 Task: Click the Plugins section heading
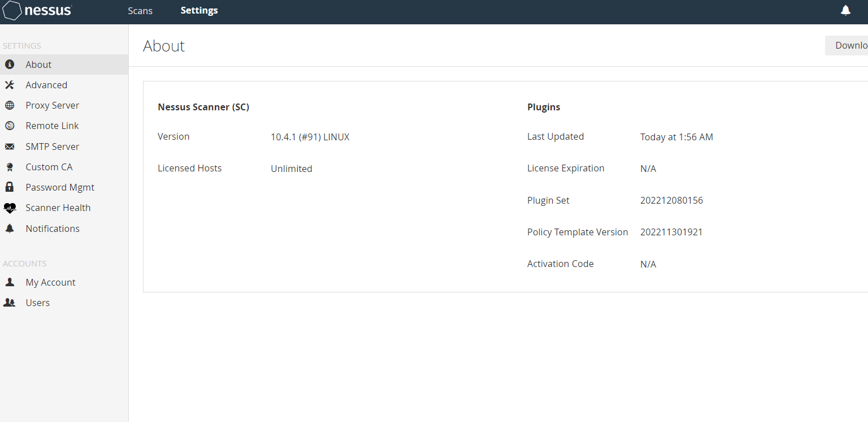pos(544,107)
